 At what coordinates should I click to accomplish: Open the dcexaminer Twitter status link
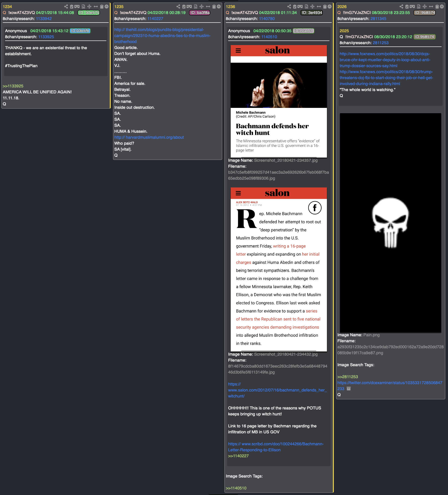pos(390,386)
